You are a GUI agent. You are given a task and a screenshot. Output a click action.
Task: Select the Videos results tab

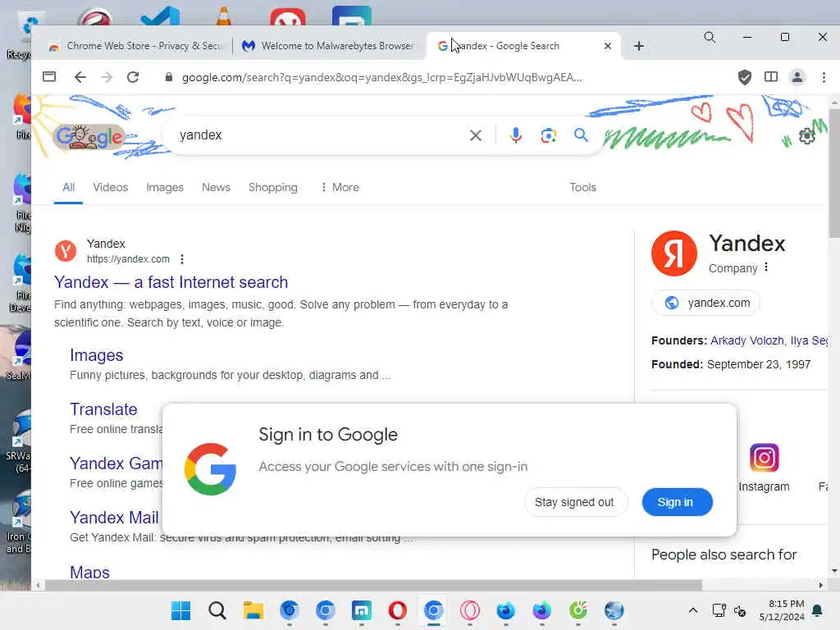pyautogui.click(x=111, y=187)
